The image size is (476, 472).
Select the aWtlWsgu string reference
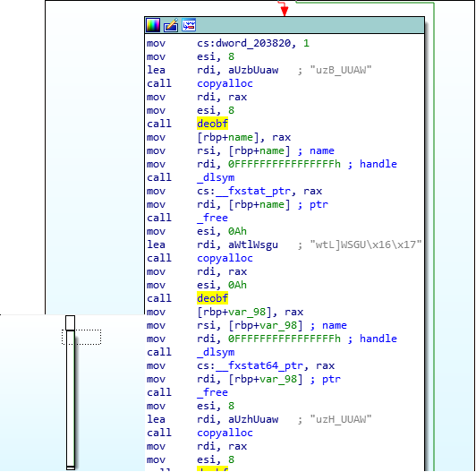point(253,245)
